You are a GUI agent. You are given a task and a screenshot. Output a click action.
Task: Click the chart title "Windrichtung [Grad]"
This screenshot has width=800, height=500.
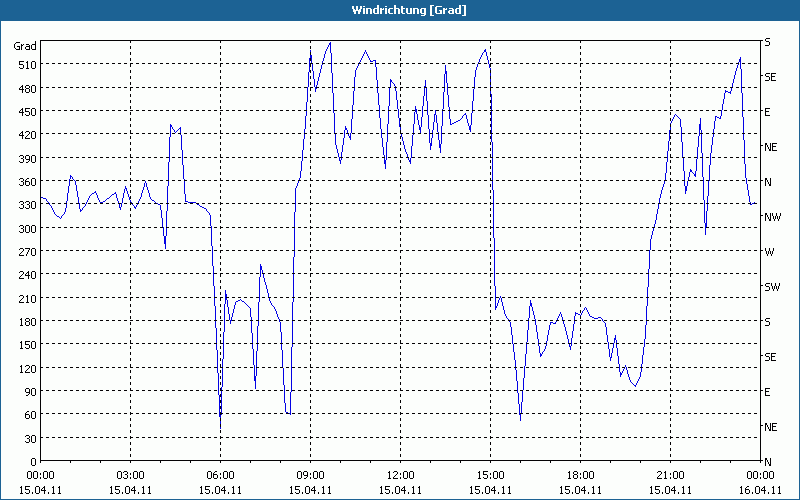point(409,10)
